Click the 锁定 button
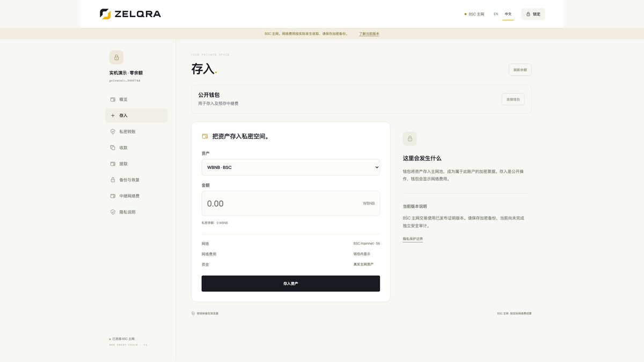Image resolution: width=644 pixels, height=362 pixels. point(533,14)
